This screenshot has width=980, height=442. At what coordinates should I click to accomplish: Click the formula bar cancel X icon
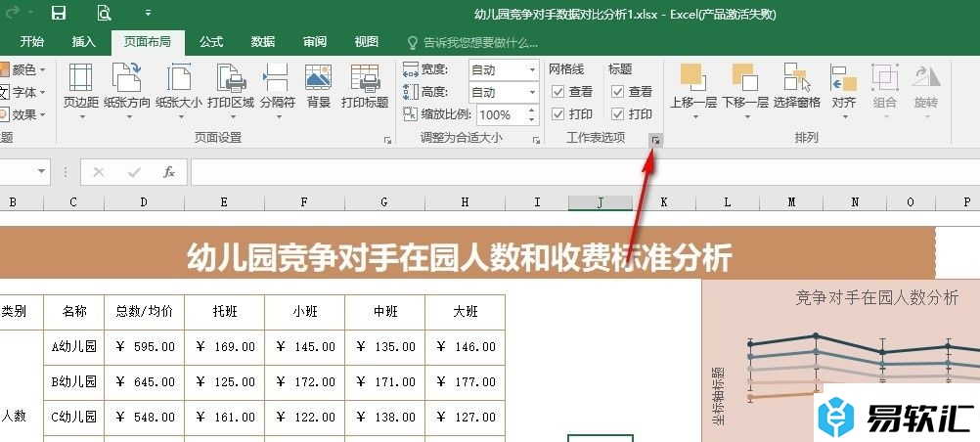click(98, 172)
